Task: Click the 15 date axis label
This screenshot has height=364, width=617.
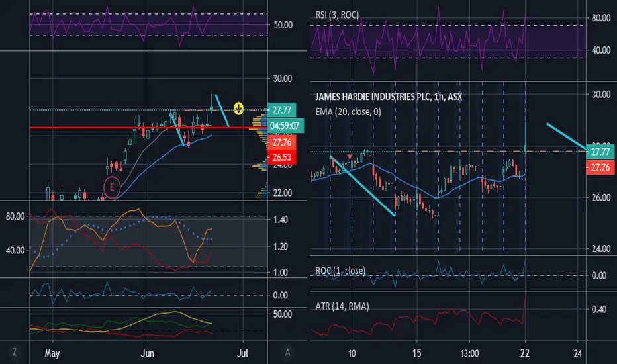Action: coord(416,353)
